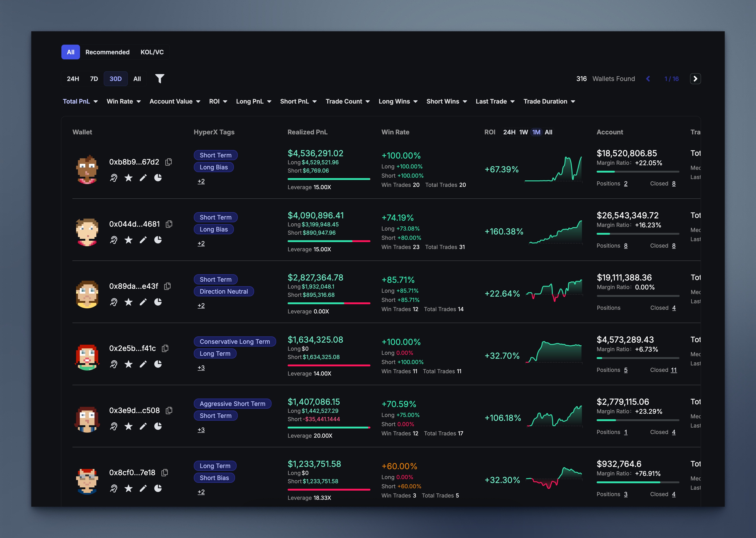Viewport: 756px width, 538px height.
Task: Go to next page of wallets
Action: 695,78
